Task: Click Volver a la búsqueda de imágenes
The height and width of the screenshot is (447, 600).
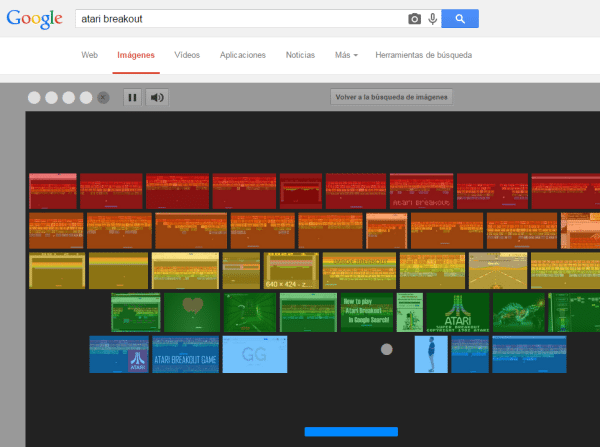Action: (x=393, y=97)
